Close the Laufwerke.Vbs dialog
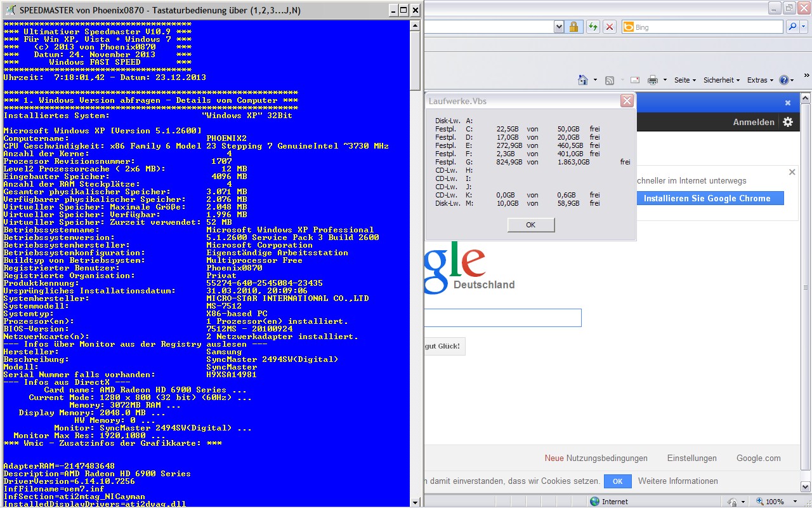 coord(627,100)
